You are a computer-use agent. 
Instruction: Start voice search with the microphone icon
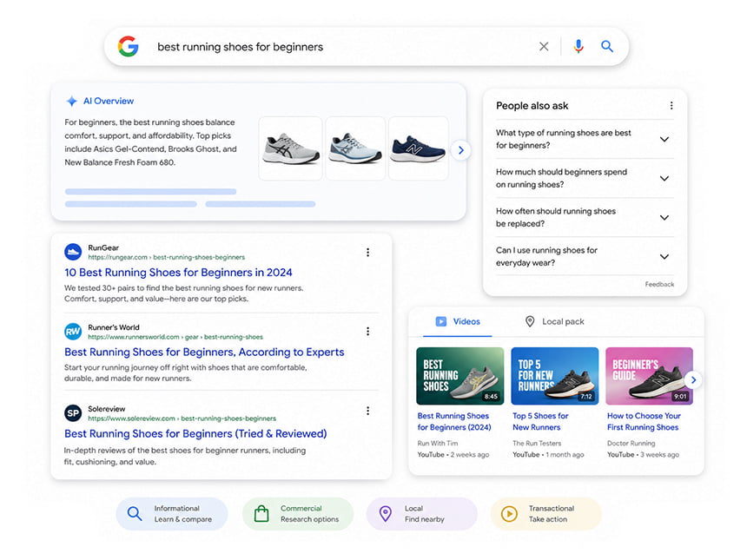[578, 46]
